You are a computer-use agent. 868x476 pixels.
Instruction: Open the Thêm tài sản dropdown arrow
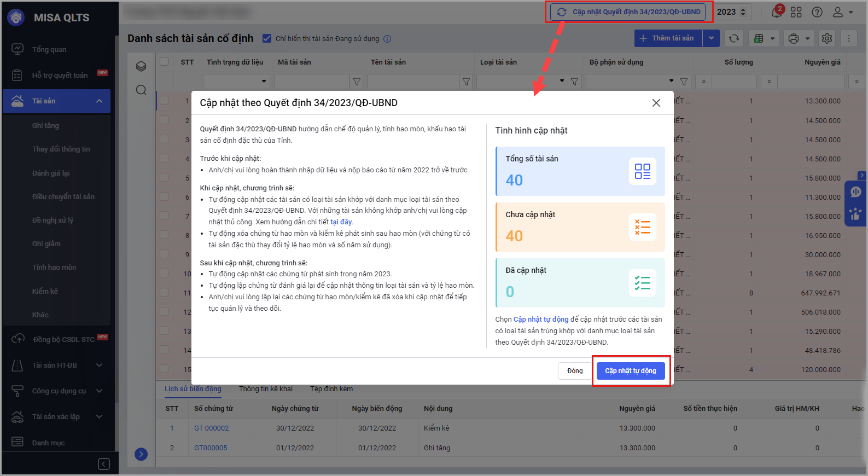711,38
